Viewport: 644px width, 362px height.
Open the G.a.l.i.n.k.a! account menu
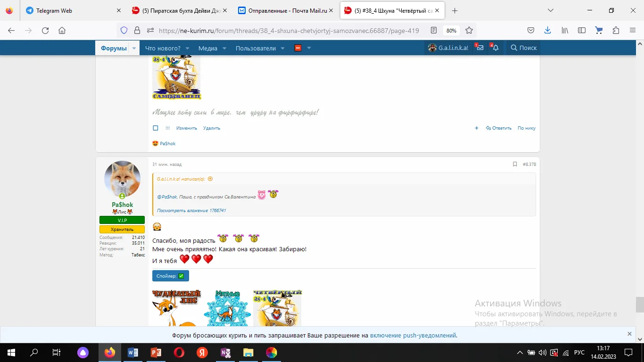pyautogui.click(x=448, y=48)
